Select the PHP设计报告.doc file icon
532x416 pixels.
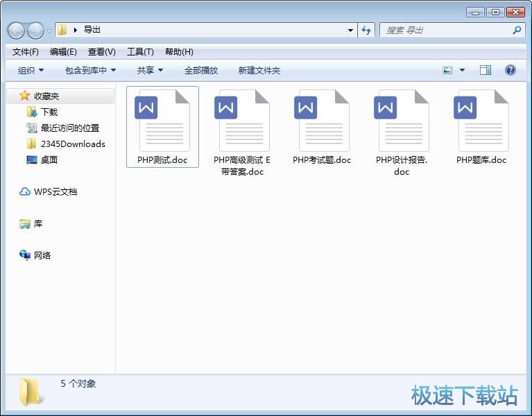(x=402, y=121)
